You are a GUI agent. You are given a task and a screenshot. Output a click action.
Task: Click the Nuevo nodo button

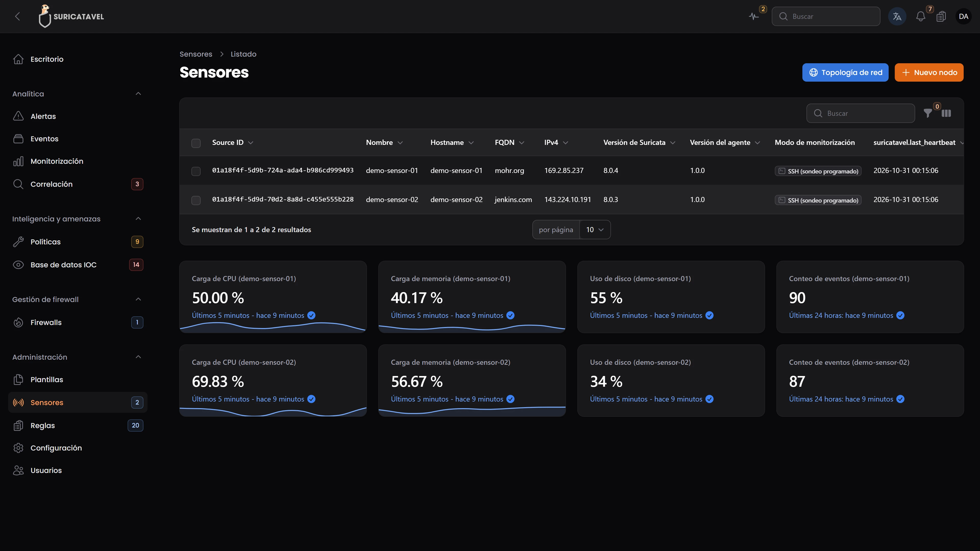pos(929,72)
